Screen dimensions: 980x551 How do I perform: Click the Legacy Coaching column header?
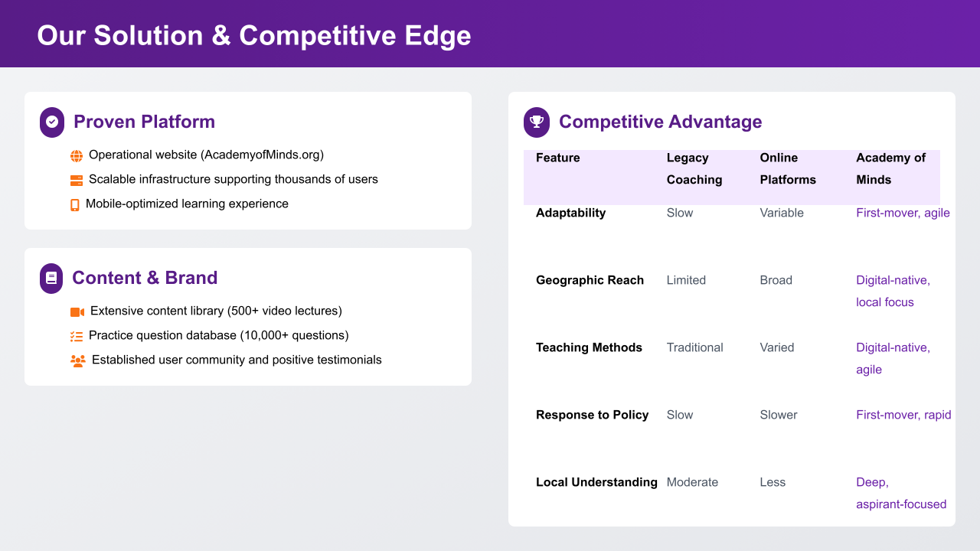pyautogui.click(x=694, y=168)
